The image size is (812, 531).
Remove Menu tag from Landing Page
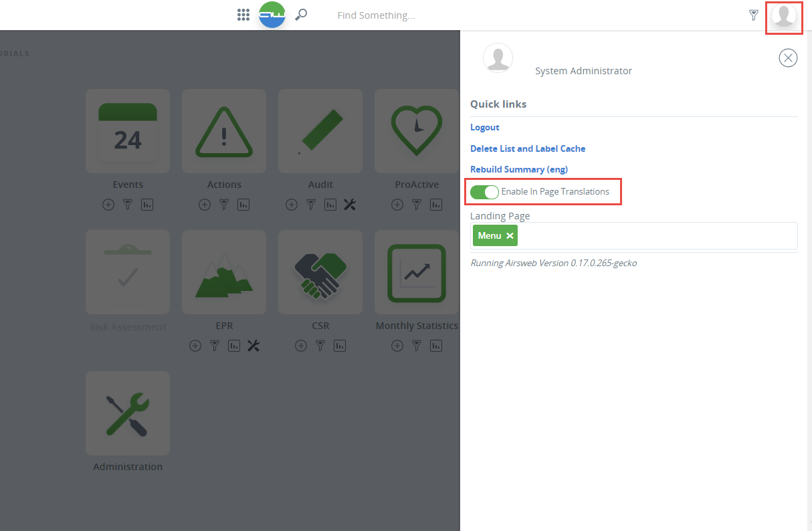tap(510, 235)
